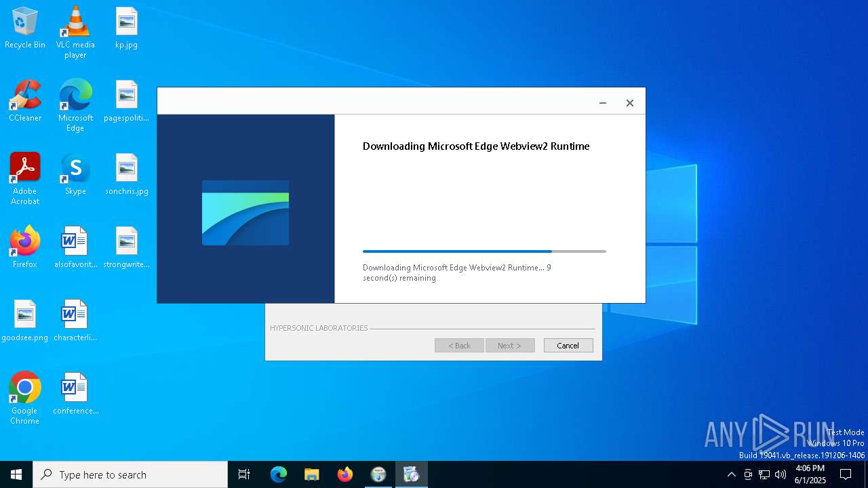Click the seconds remaining status text

point(457,272)
